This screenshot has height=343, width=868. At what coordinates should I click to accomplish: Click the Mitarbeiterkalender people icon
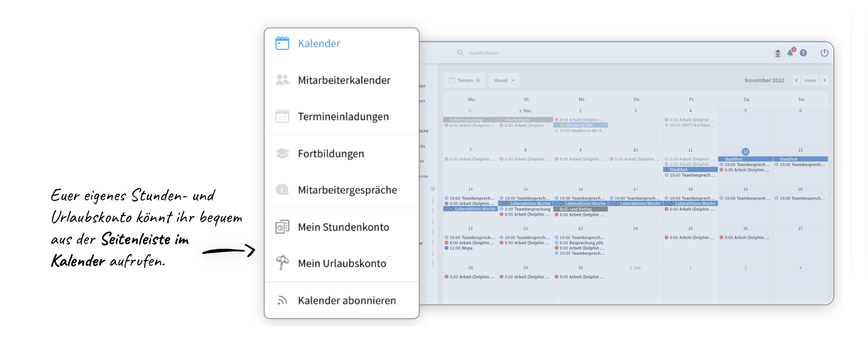coord(282,80)
